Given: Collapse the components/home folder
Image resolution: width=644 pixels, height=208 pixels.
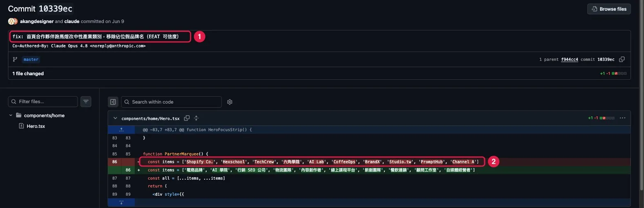Looking at the screenshot, I should (x=11, y=116).
